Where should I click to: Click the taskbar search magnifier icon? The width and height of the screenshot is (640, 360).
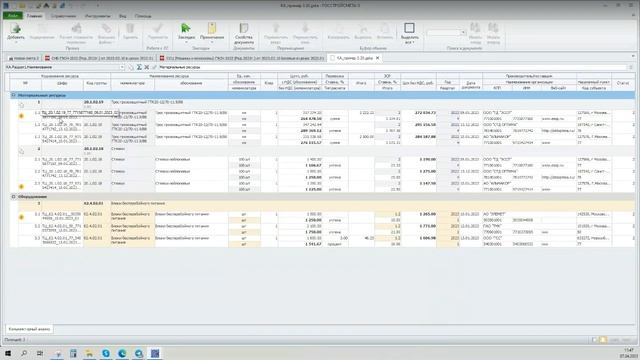tap(24, 353)
